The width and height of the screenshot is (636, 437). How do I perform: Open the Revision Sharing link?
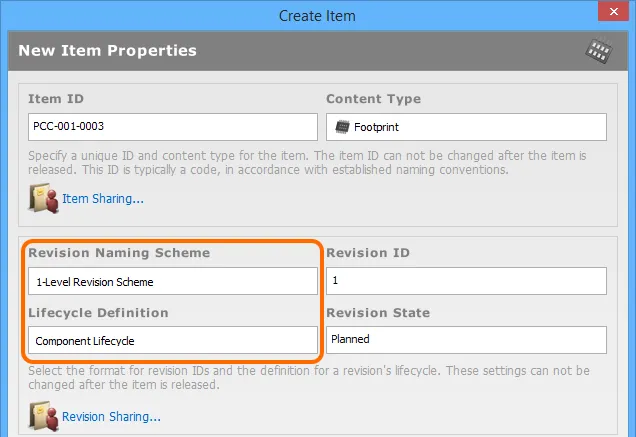(x=112, y=417)
